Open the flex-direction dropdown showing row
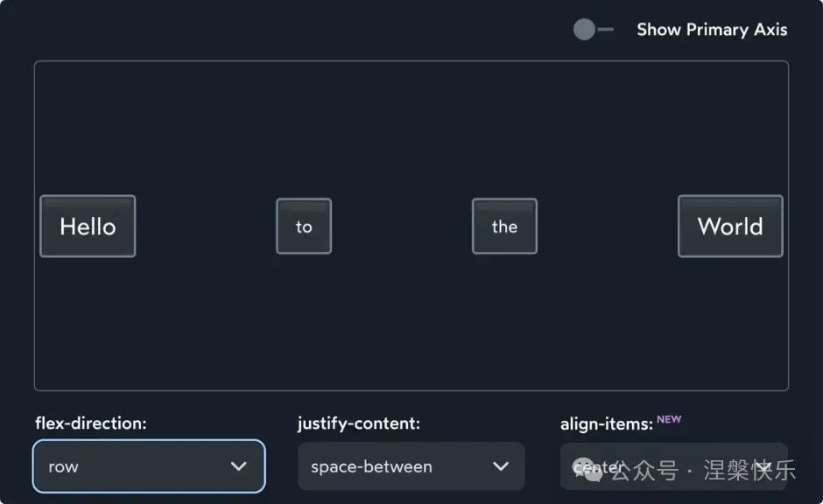Screen dimensions: 823x504 point(149,466)
